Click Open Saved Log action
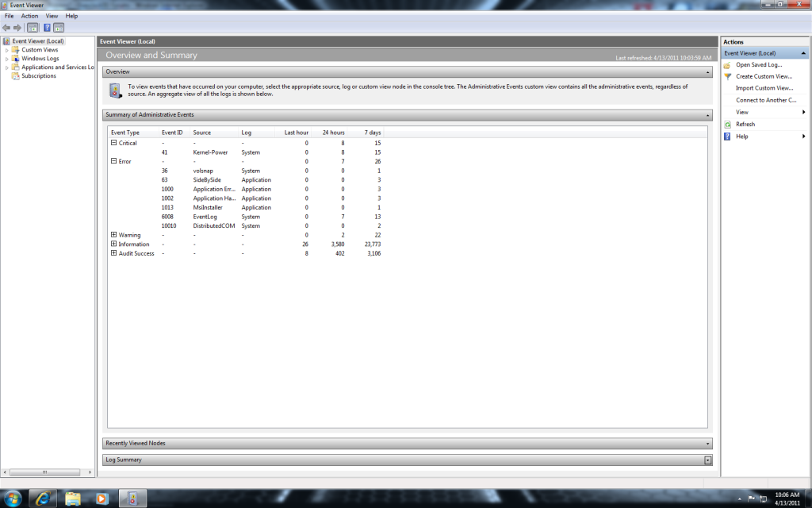This screenshot has height=508, width=812. (x=759, y=65)
